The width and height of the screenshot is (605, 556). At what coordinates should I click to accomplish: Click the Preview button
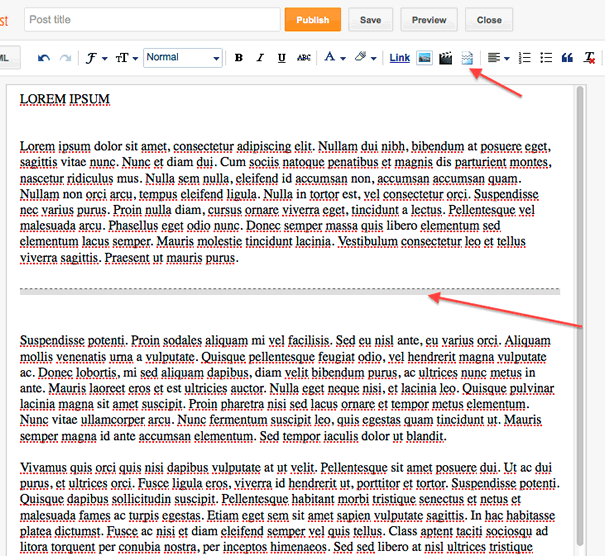[x=429, y=19]
